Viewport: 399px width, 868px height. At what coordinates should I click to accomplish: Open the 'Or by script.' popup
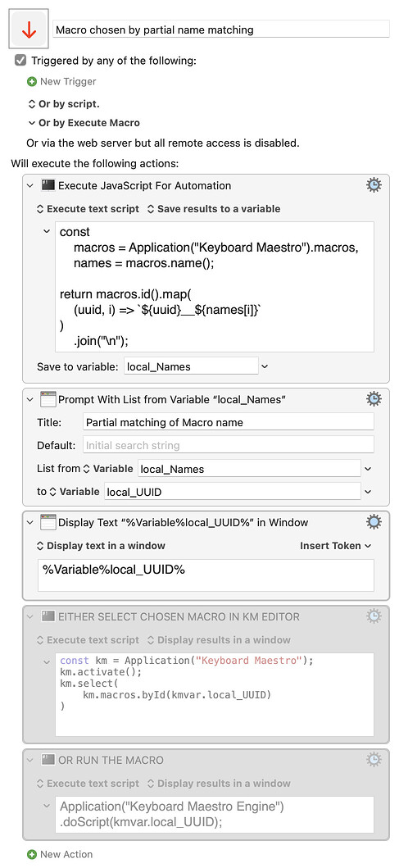click(x=64, y=103)
